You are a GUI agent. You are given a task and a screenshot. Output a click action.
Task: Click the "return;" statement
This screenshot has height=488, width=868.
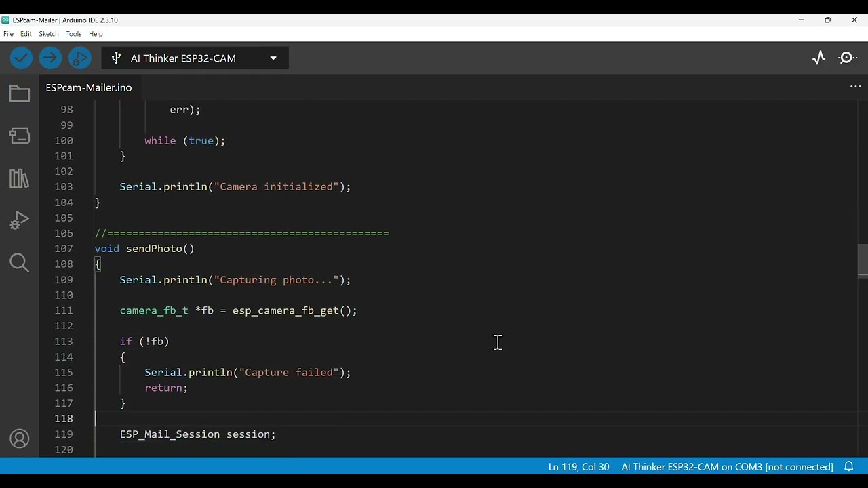pos(166,388)
